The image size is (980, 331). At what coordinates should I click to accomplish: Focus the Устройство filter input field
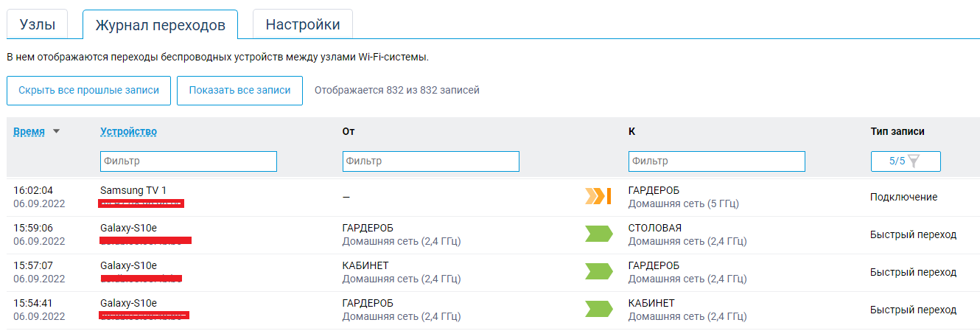point(188,161)
